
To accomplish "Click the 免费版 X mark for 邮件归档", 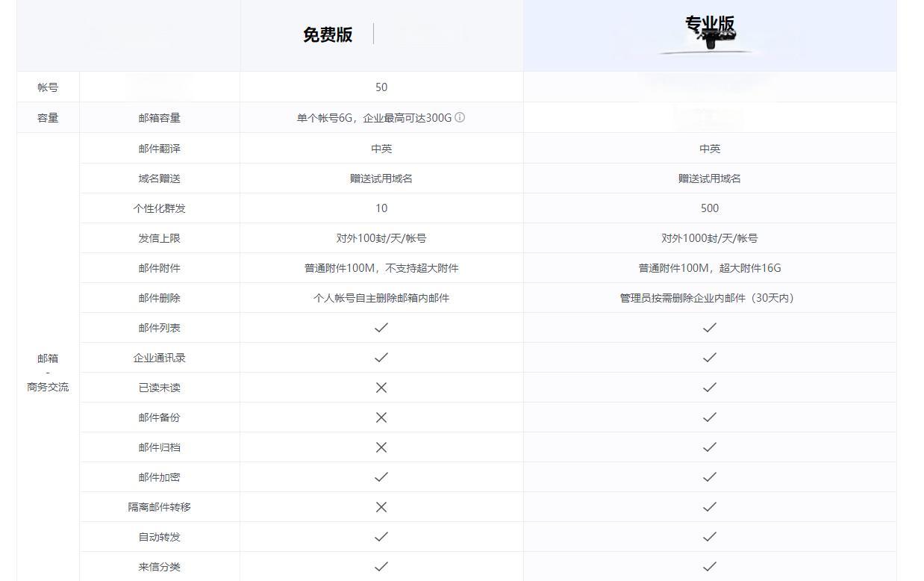I will 381,447.
